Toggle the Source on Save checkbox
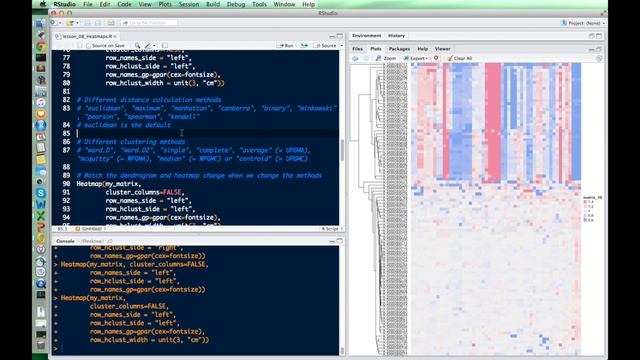640x360 pixels. (89, 46)
